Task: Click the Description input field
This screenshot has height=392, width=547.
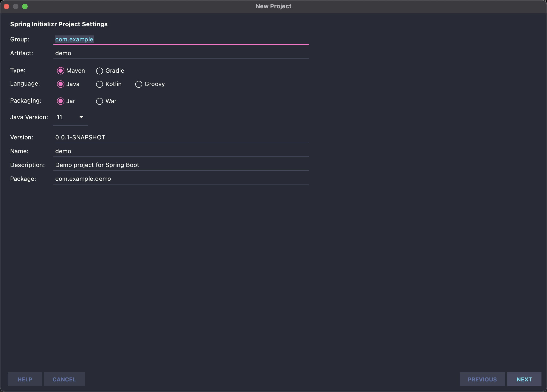Action: tap(181, 165)
